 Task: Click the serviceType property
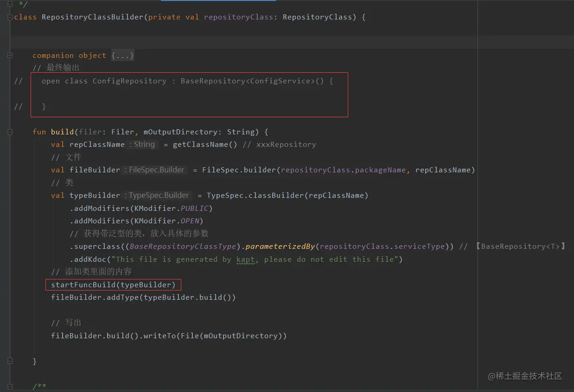click(x=419, y=247)
